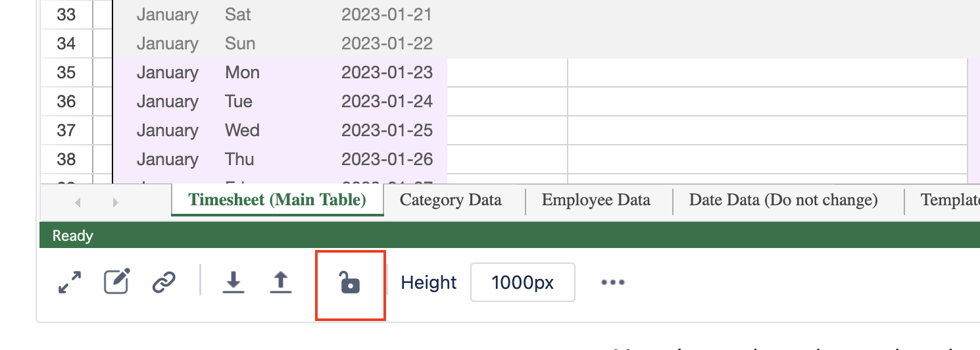Open the three-dots more options menu
This screenshot has height=350, width=980.
pyautogui.click(x=612, y=283)
